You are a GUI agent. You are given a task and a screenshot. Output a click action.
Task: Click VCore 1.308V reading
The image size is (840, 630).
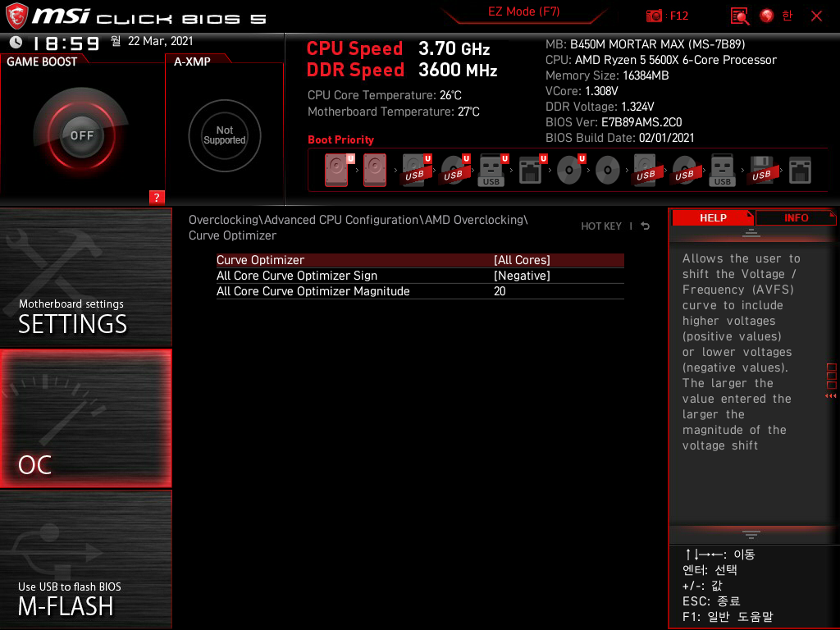tap(582, 91)
